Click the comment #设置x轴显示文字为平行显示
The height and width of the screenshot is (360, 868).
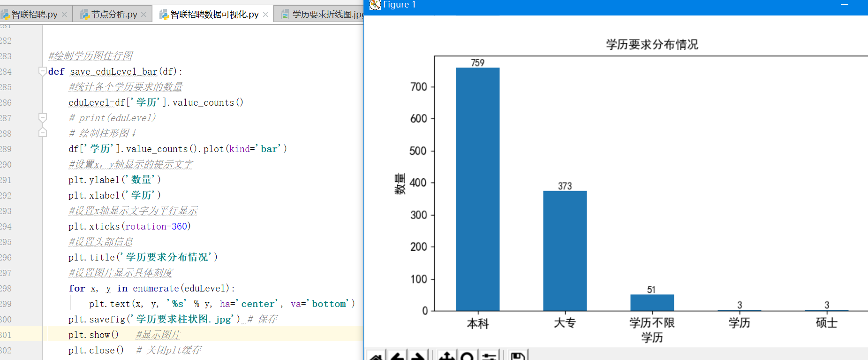click(x=133, y=211)
